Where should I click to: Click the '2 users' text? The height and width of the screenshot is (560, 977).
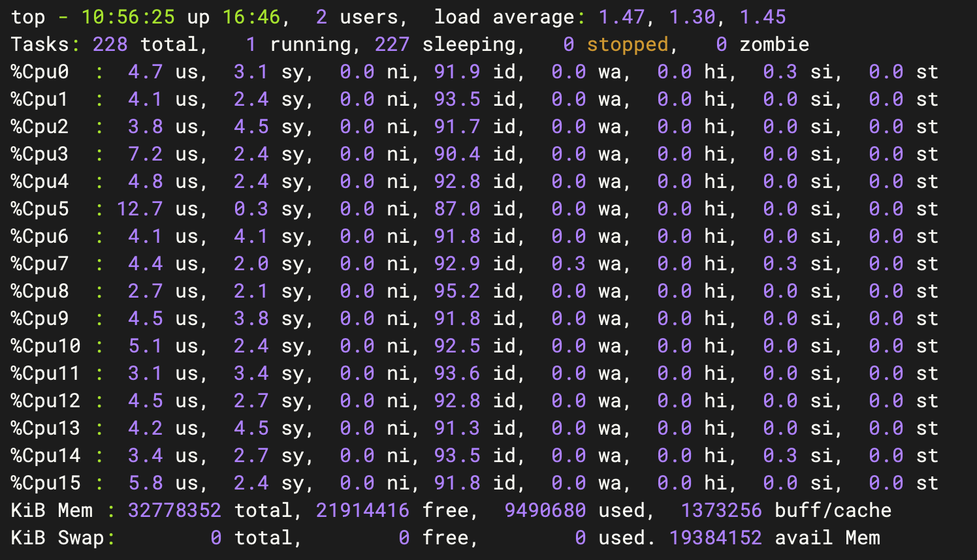pos(357,17)
